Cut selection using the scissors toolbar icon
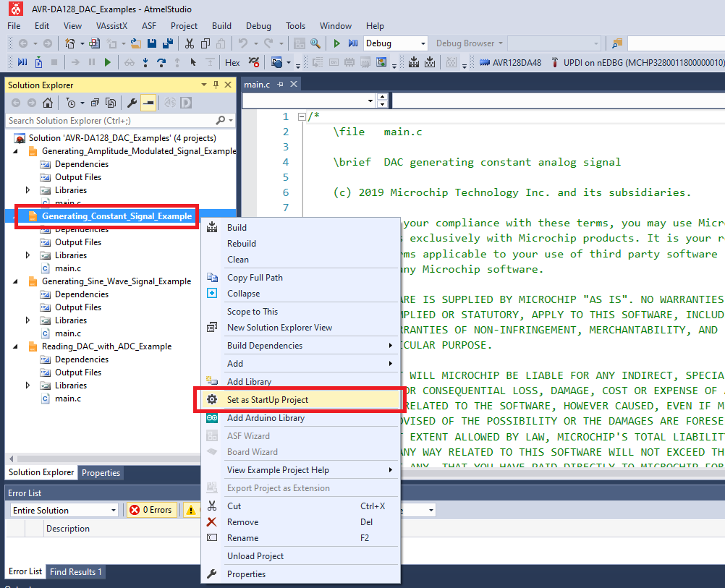The image size is (725, 588). pos(189,43)
